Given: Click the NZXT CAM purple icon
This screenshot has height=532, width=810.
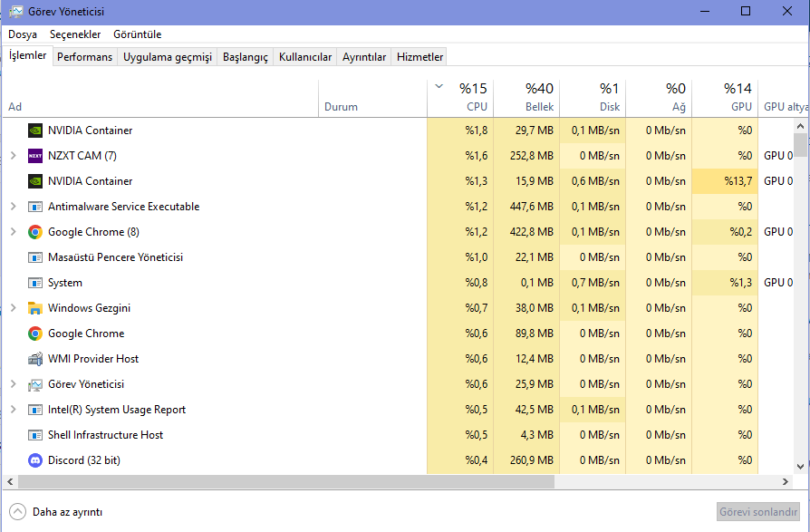Looking at the screenshot, I should click(x=35, y=156).
